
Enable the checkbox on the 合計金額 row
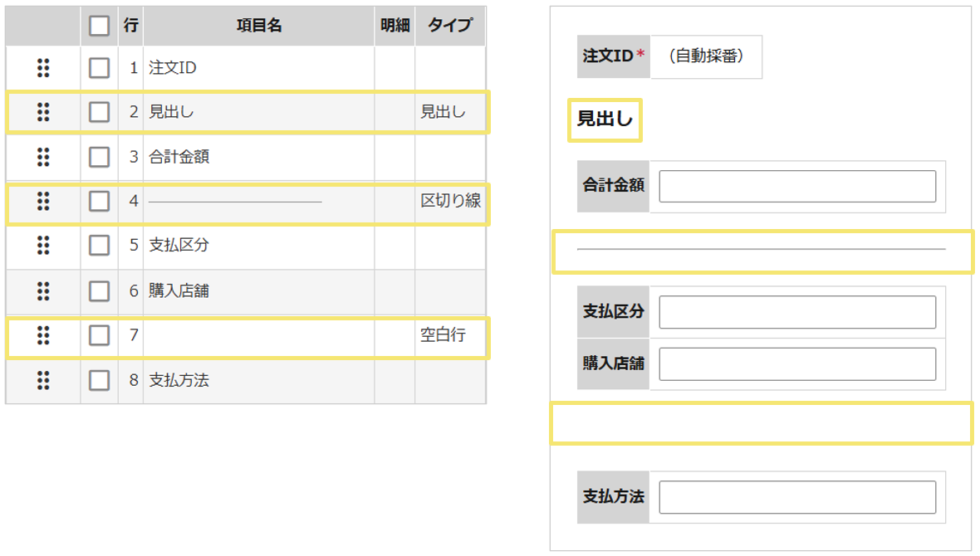[x=100, y=157]
